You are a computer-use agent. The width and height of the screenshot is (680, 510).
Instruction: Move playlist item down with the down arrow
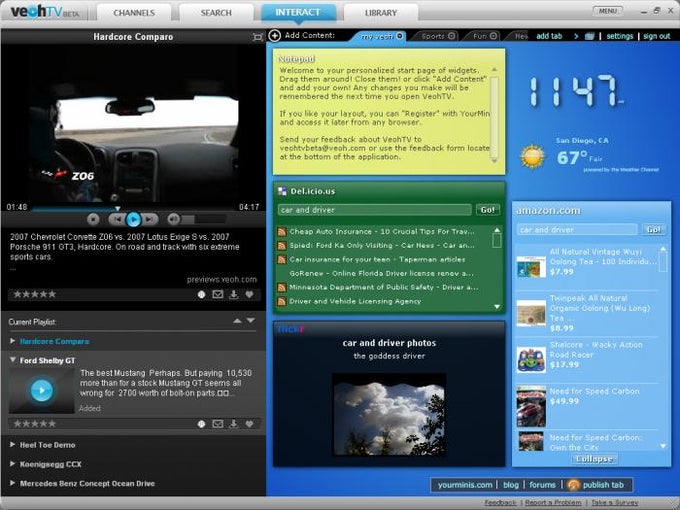[251, 320]
